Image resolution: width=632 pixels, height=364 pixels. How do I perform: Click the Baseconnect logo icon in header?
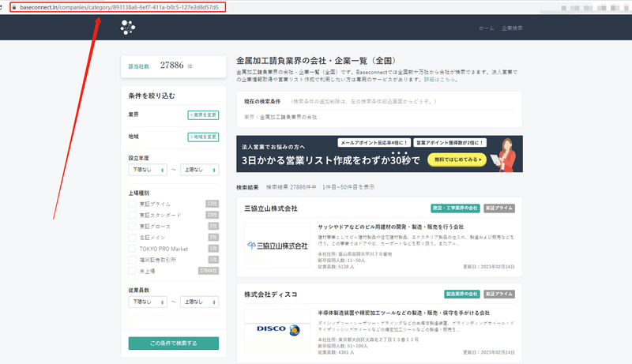pos(128,28)
